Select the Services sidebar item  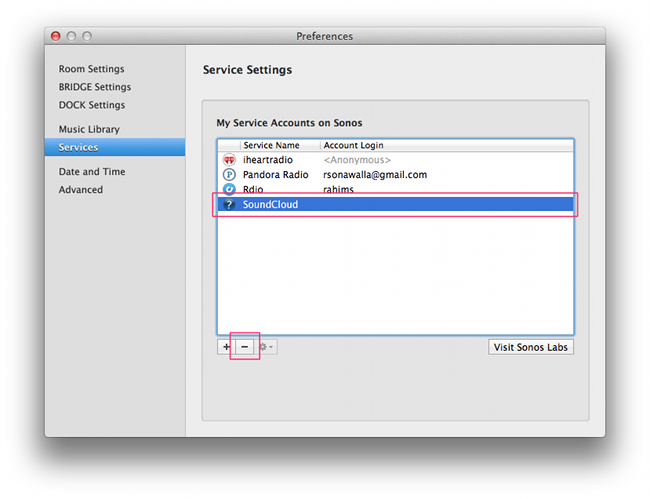tap(78, 147)
